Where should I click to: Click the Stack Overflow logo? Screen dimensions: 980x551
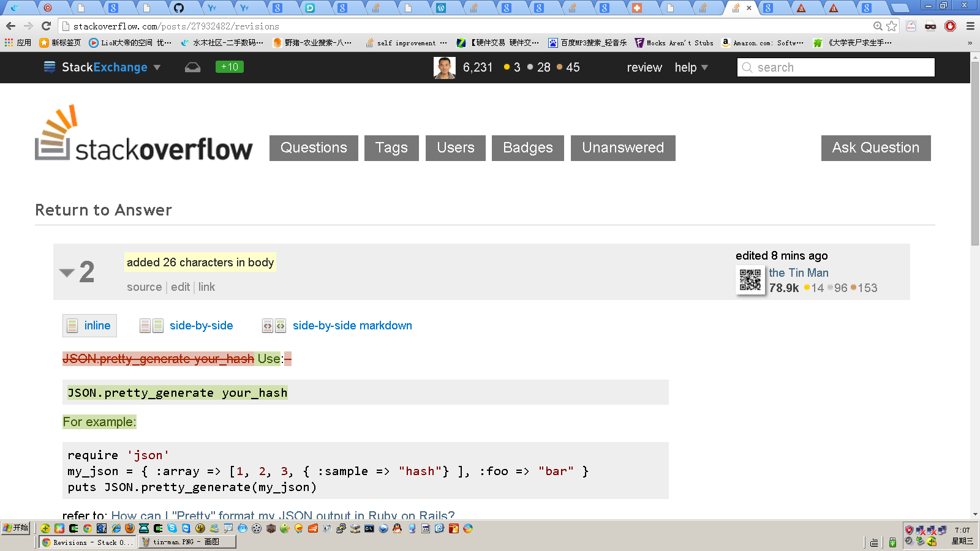click(144, 135)
